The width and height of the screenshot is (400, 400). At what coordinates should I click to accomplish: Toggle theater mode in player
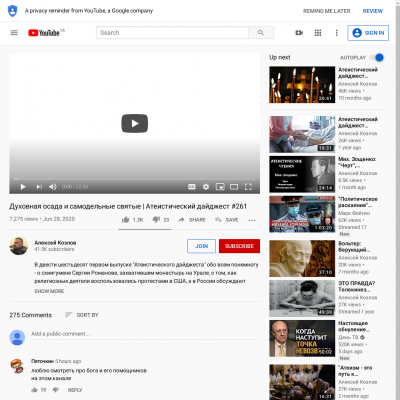coord(234,187)
